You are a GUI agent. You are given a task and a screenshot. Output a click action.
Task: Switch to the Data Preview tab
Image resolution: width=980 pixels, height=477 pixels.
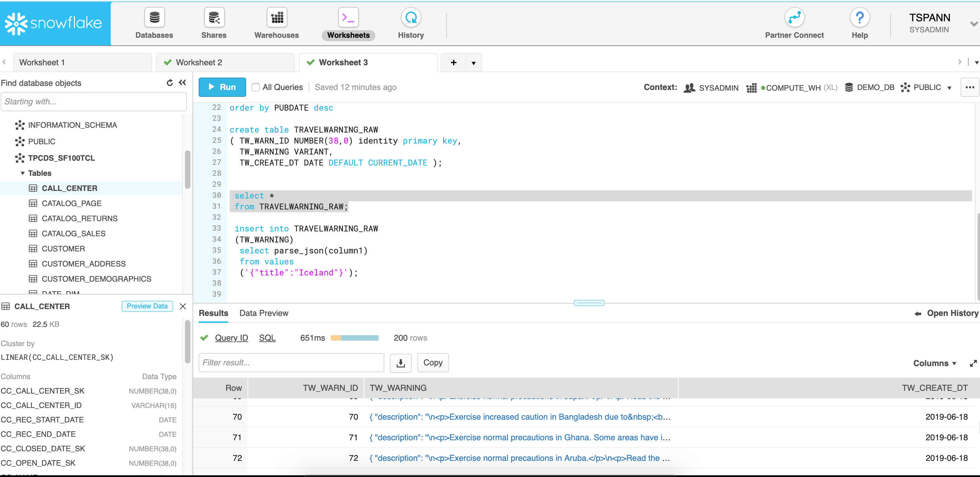tap(264, 313)
